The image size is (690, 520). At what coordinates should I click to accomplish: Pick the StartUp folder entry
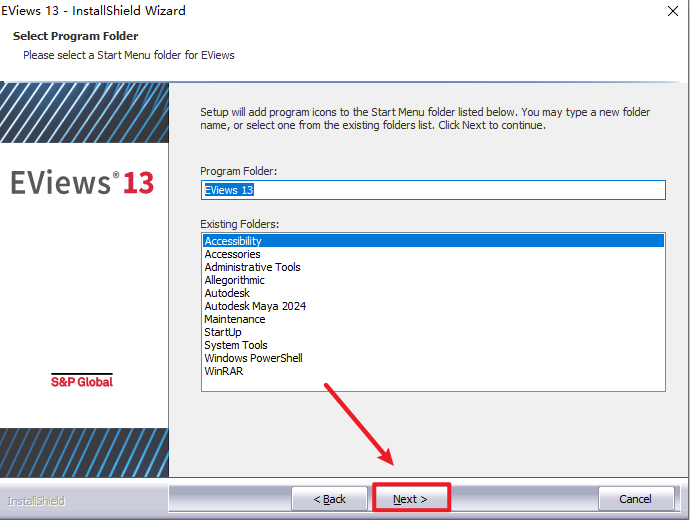click(223, 332)
